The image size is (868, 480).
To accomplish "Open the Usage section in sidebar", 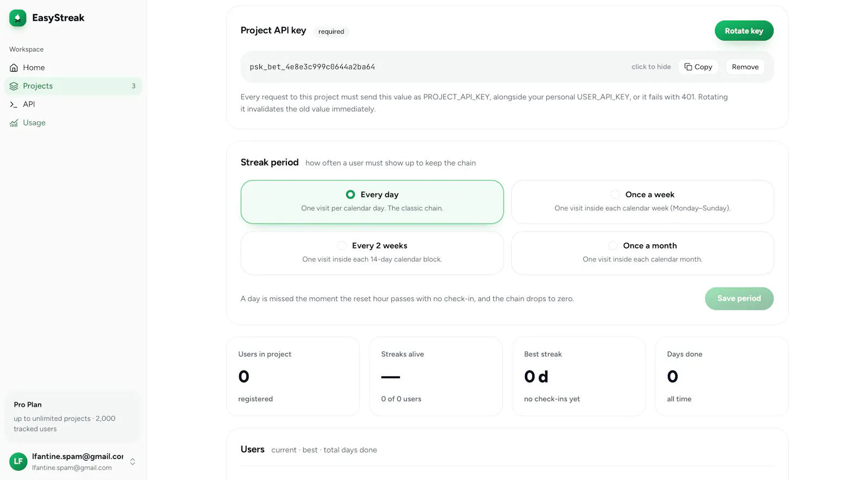I will (73, 123).
